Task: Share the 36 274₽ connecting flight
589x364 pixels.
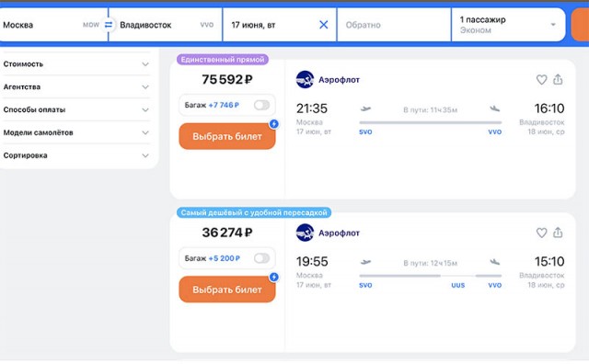Action: [558, 233]
